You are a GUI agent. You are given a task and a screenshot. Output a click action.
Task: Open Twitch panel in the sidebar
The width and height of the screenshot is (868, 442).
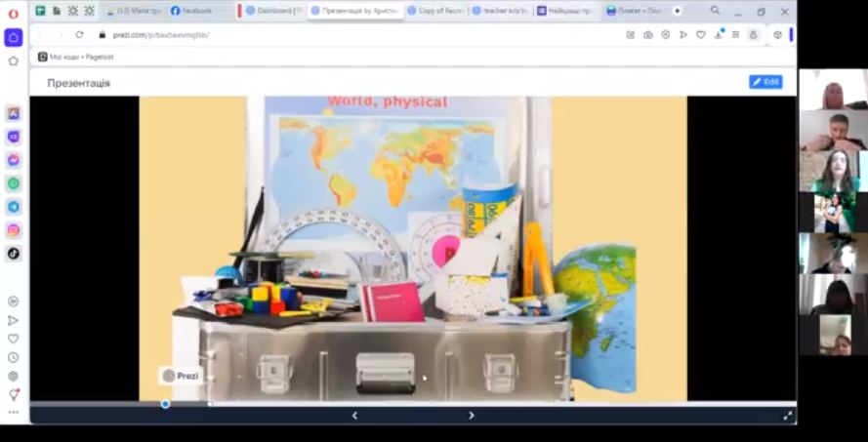point(14,137)
